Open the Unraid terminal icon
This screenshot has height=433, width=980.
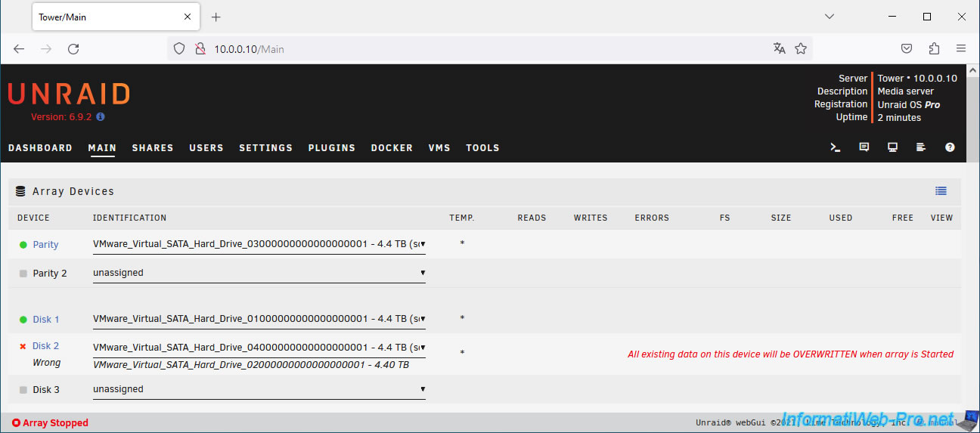point(836,148)
